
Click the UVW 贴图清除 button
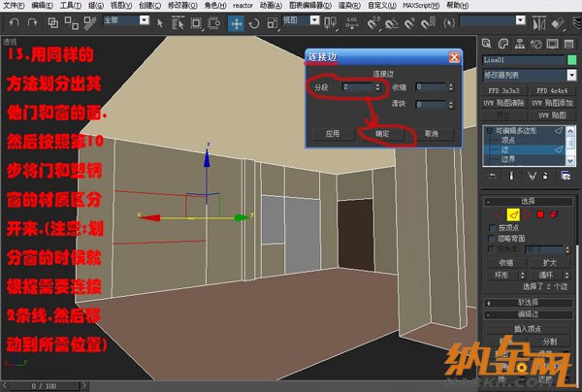503,103
